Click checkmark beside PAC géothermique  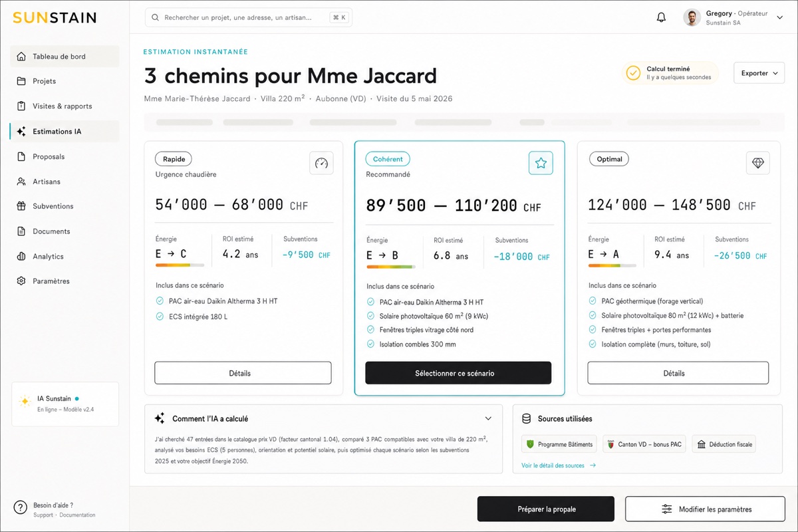[593, 301]
